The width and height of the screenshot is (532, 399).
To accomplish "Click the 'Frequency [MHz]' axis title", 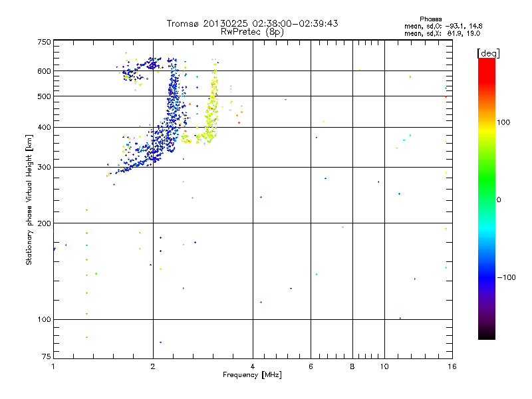I will tap(252, 375).
